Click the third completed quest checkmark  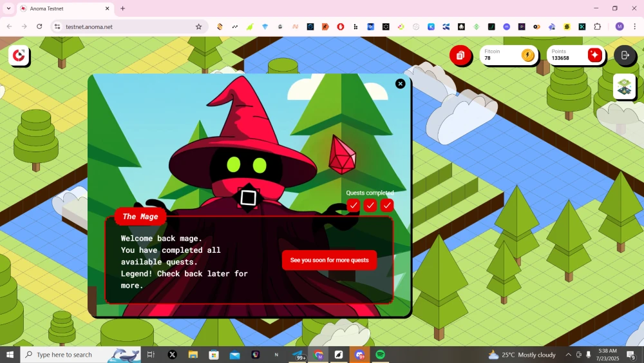click(x=386, y=205)
